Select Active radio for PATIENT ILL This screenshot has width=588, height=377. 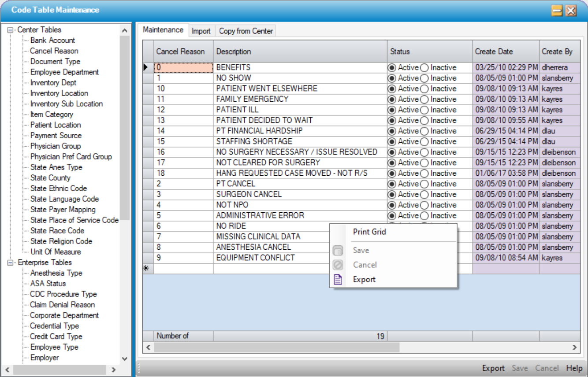[x=392, y=110]
